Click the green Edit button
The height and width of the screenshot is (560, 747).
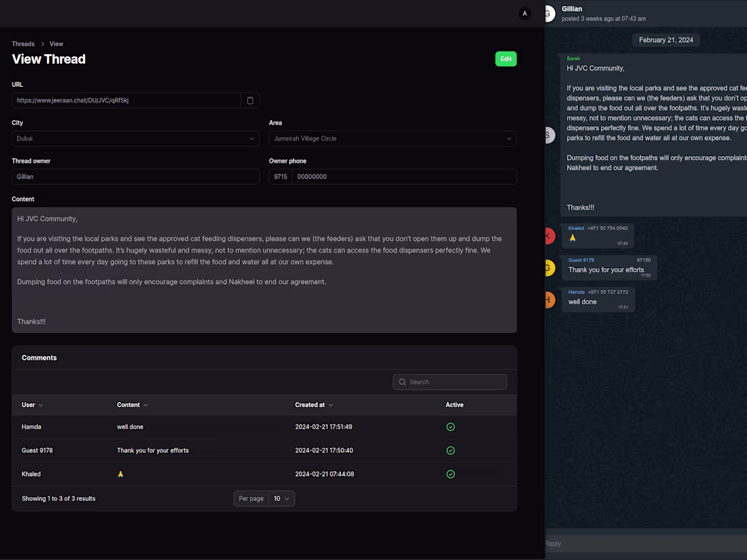point(505,59)
